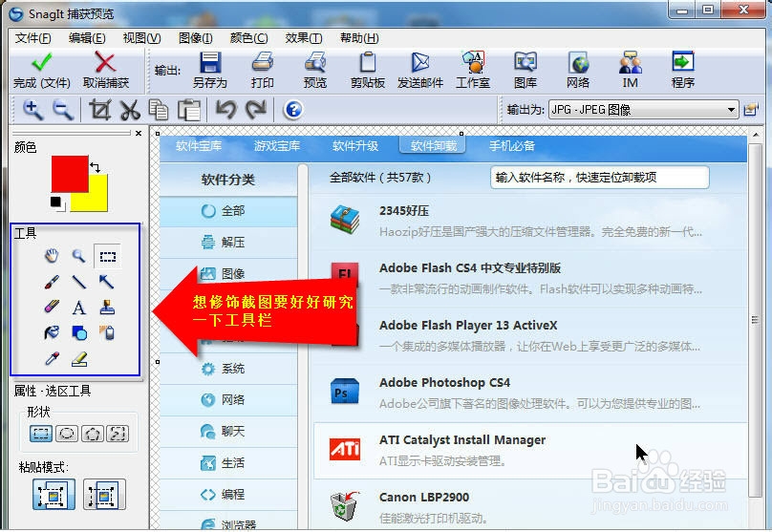Redo the last action
Viewport: 772px width, 532px height.
tap(256, 109)
